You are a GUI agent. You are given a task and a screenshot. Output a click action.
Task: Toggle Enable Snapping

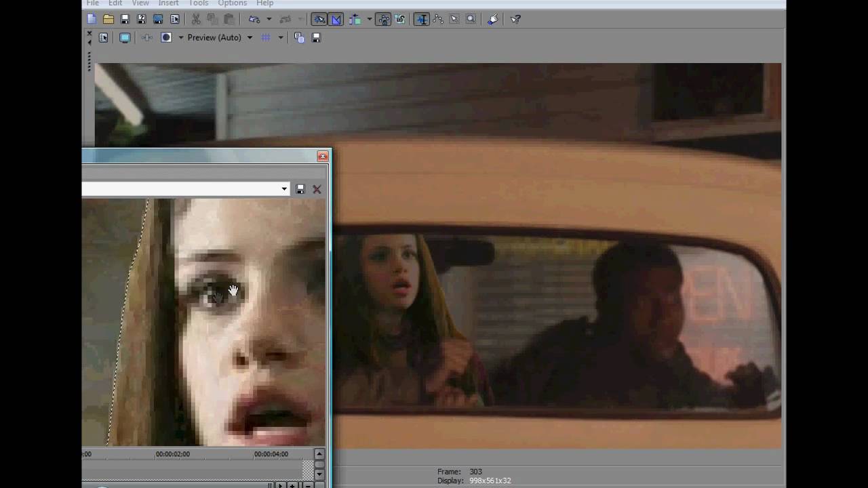coord(319,19)
